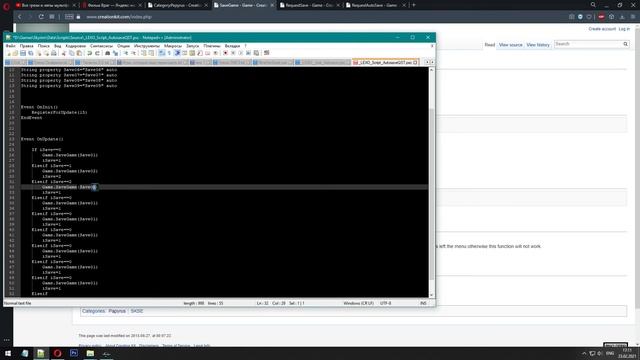Viewport: 640px width, 360px height.
Task: Open a new Opera tab
Action: 413,5
